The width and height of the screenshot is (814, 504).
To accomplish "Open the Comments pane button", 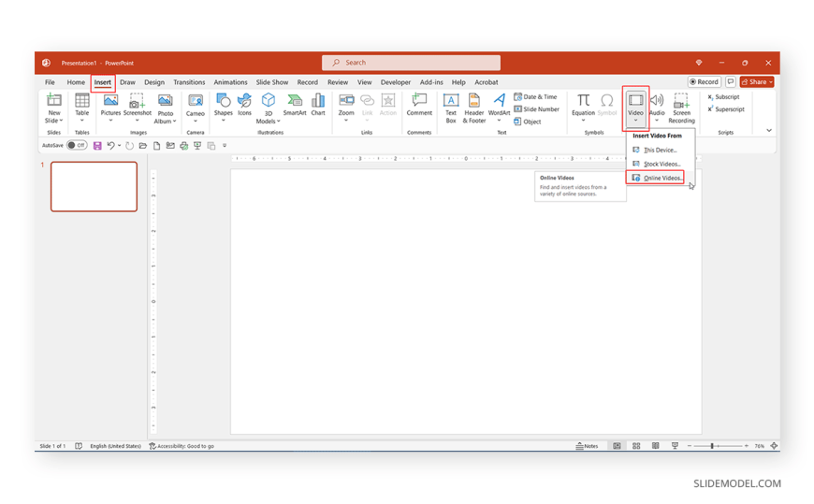I will pos(731,82).
